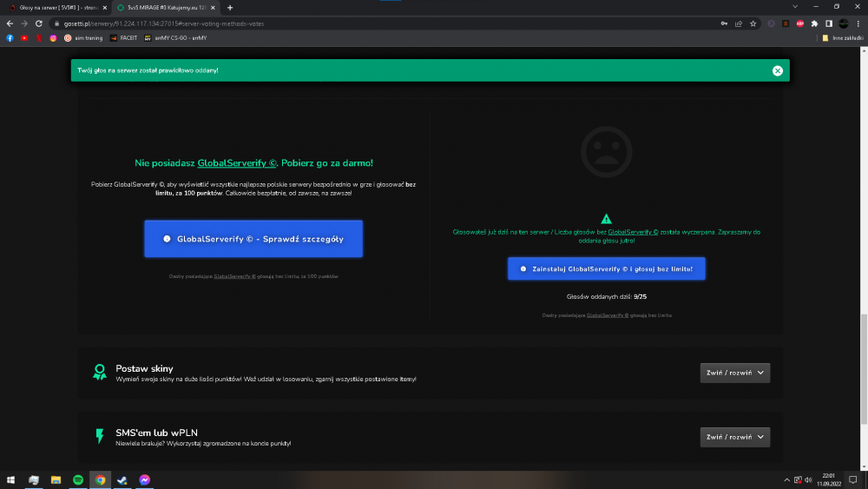
Task: Open GlobalServerify link in the vote-limit warning
Action: (x=633, y=232)
